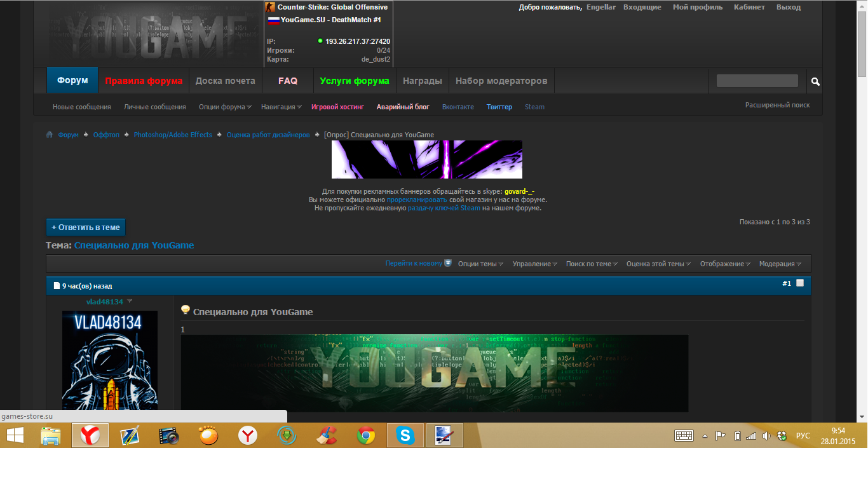Screen dimensions: 868x488
Task: Open File Explorer from the taskbar
Action: point(51,436)
